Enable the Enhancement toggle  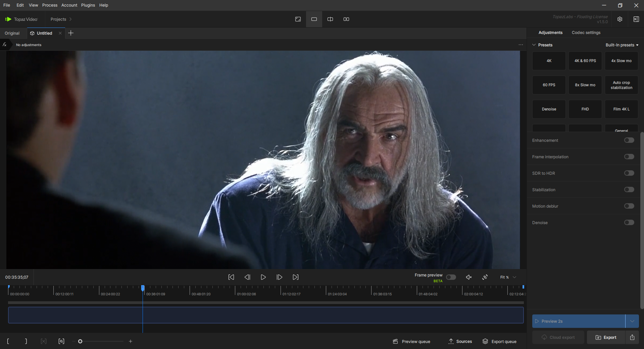(629, 140)
